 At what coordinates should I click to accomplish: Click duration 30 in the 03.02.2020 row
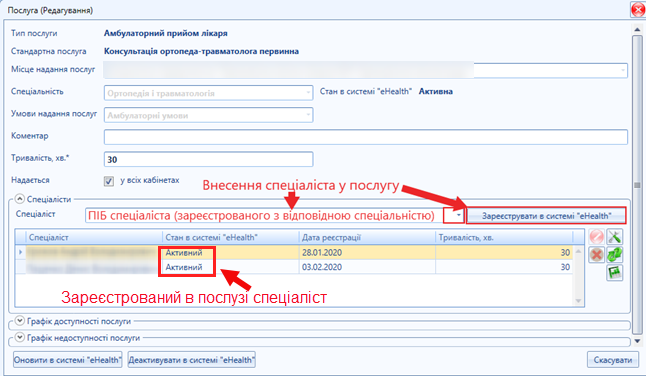pos(565,267)
